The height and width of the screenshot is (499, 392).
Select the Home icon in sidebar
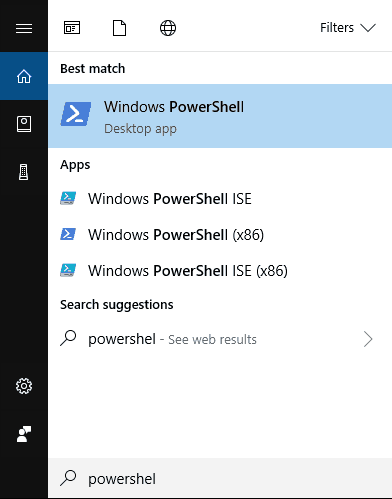coord(24,76)
